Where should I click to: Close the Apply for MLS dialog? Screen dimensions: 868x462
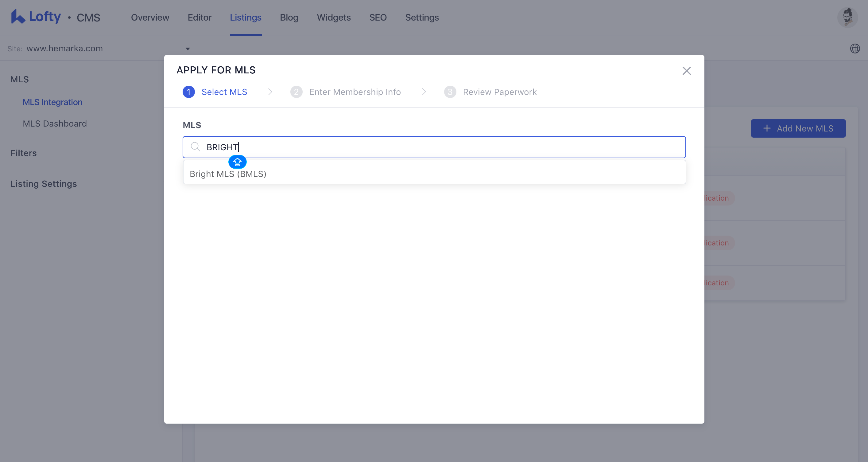pyautogui.click(x=686, y=71)
